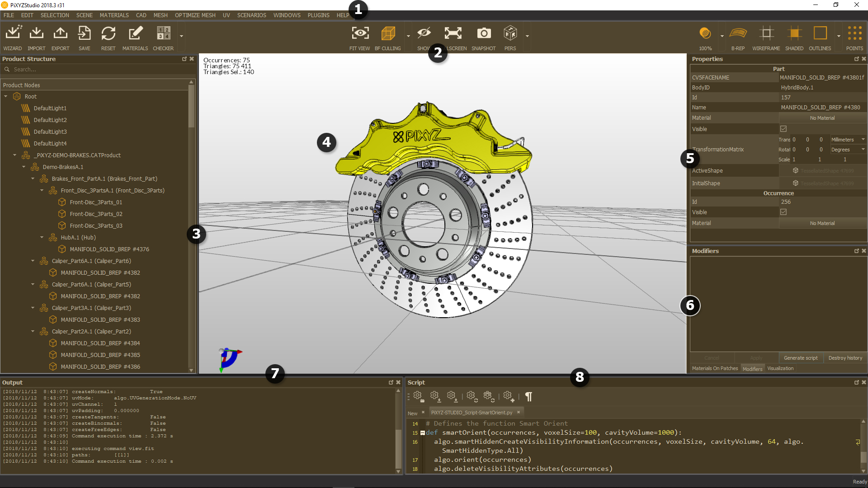The width and height of the screenshot is (868, 488).
Task: Collapse the Root node
Action: 6,96
